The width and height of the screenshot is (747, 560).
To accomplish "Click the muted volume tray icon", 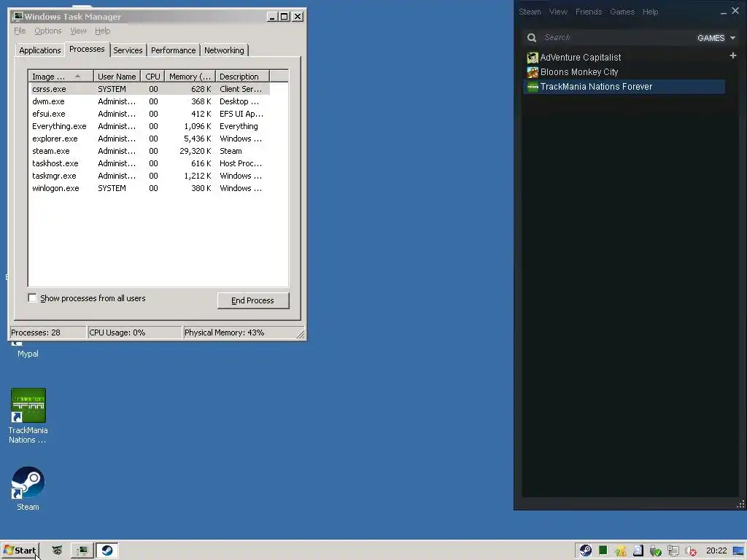I will click(690, 551).
